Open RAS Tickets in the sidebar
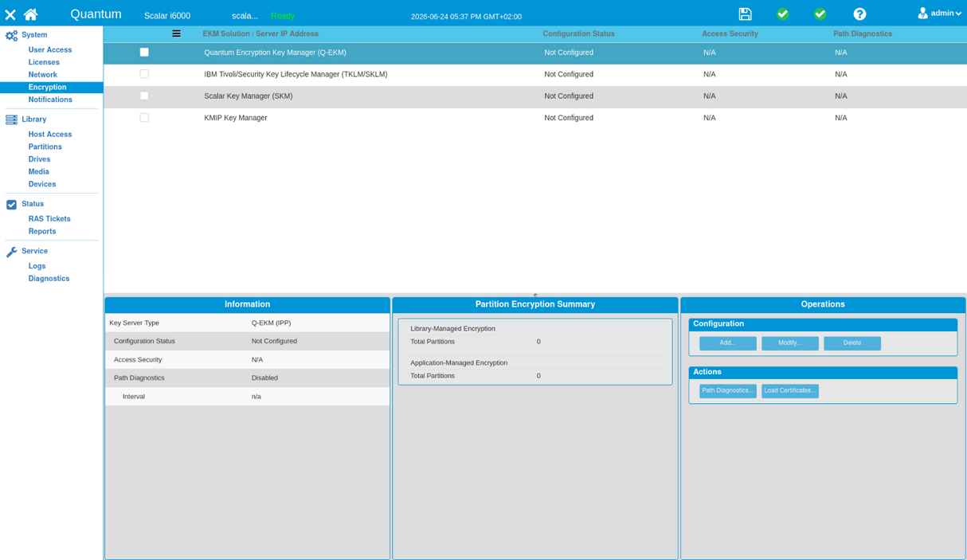The width and height of the screenshot is (967, 560). (49, 219)
